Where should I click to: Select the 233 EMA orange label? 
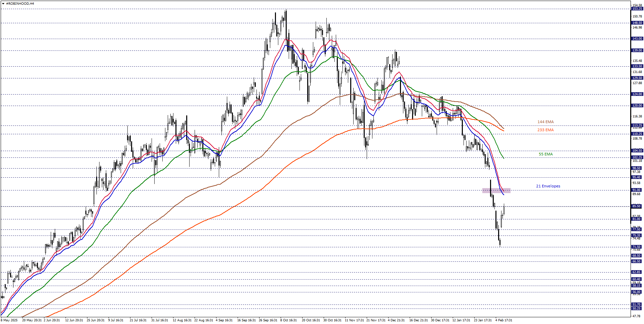[x=545, y=130]
